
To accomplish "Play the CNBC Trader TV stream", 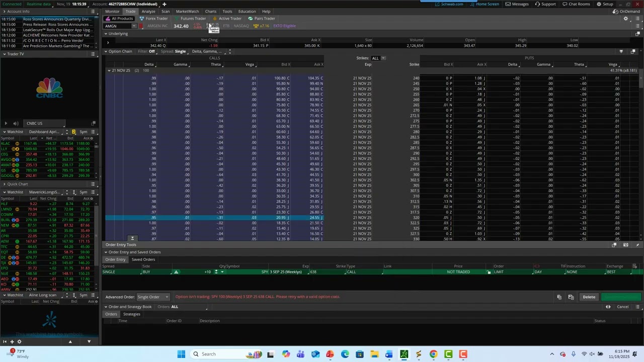I will pos(6,123).
